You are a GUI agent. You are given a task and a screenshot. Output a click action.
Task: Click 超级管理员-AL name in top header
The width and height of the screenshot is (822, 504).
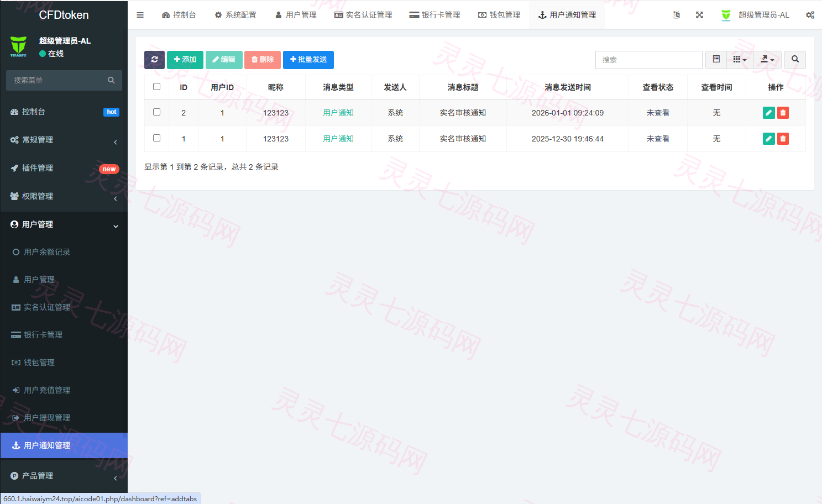[764, 15]
